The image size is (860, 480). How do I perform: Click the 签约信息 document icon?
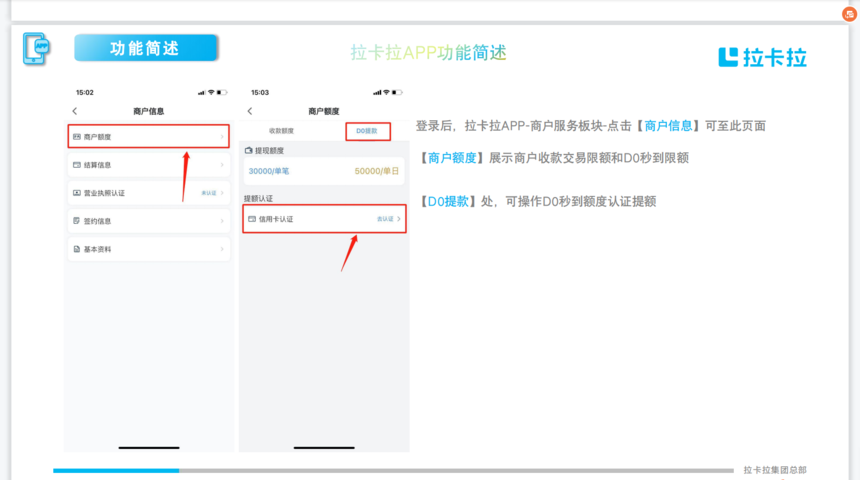pos(77,221)
